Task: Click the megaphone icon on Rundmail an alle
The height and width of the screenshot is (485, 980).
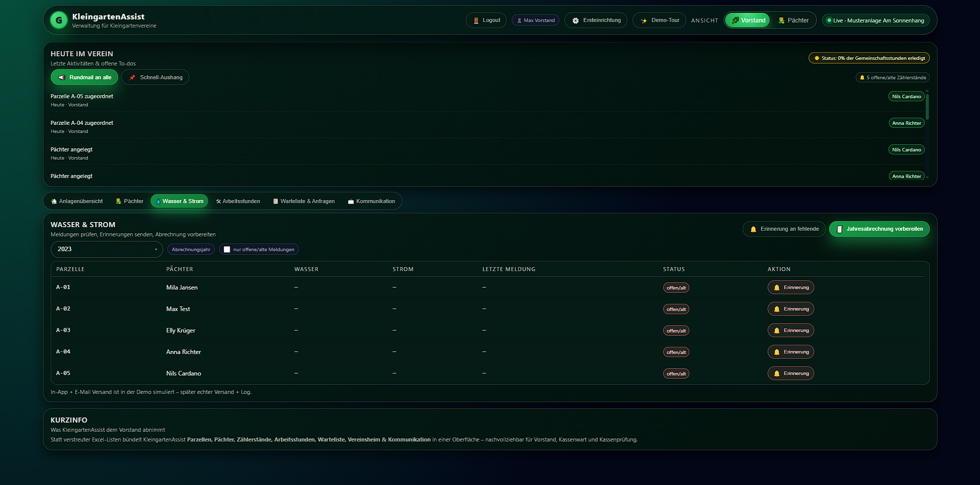Action: 62,77
